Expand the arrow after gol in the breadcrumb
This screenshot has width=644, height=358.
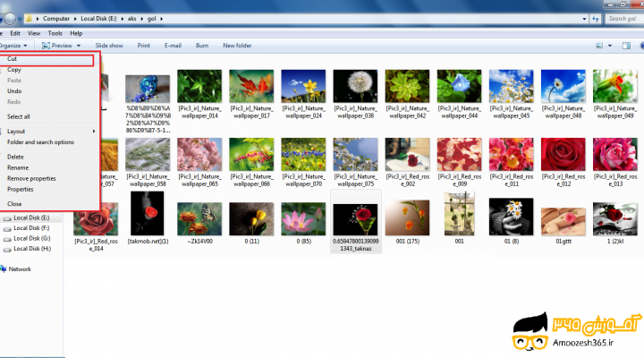[x=161, y=19]
